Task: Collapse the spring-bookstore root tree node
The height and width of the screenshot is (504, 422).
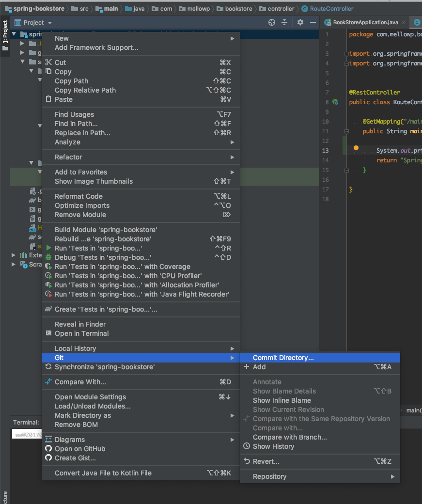Action: [14, 34]
